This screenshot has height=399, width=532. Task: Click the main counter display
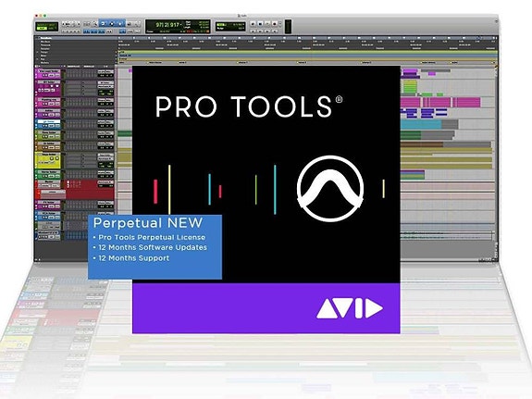[168, 25]
